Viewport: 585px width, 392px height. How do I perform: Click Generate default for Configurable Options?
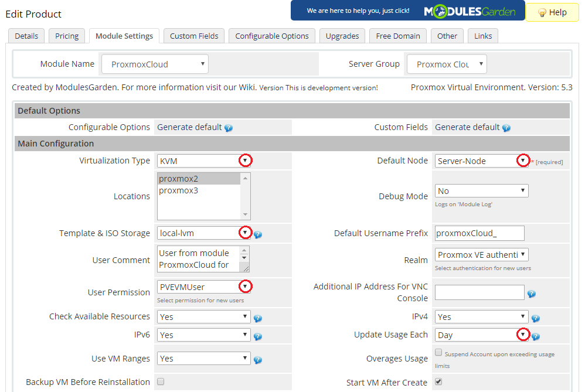(x=189, y=127)
